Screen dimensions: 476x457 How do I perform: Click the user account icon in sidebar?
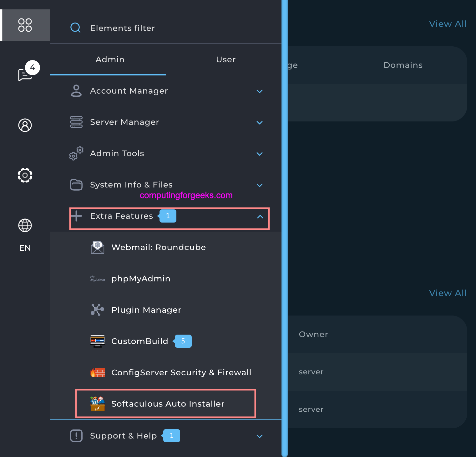click(25, 125)
